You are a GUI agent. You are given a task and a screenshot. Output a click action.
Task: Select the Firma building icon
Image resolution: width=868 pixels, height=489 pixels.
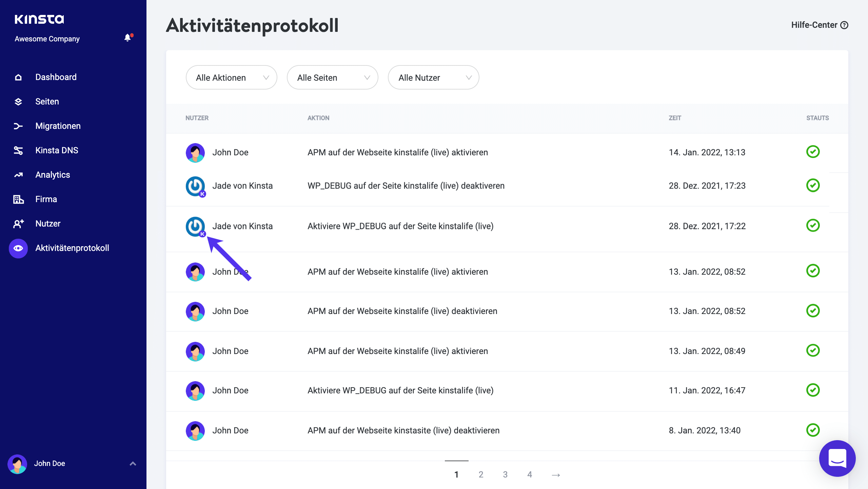18,199
